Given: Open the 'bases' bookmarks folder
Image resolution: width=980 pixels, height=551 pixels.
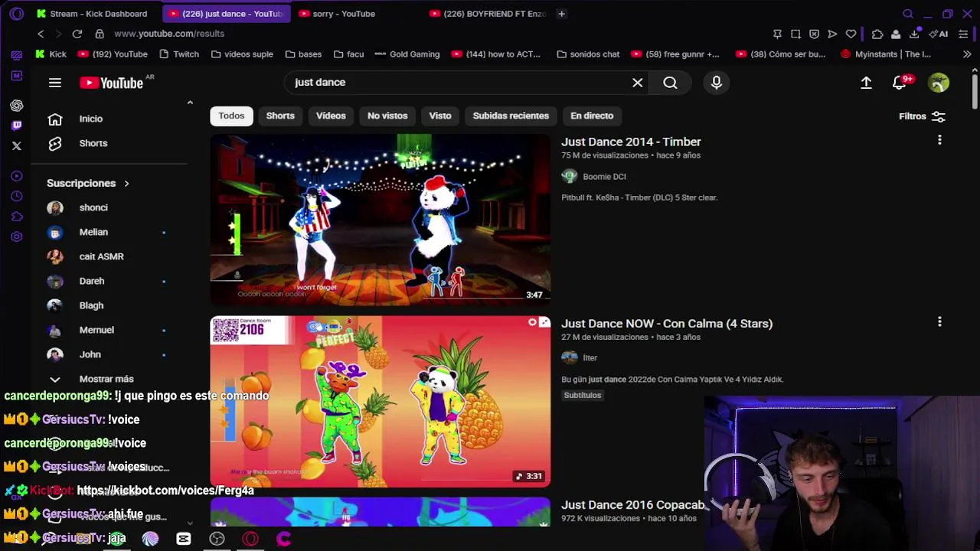Looking at the screenshot, I should (x=303, y=54).
